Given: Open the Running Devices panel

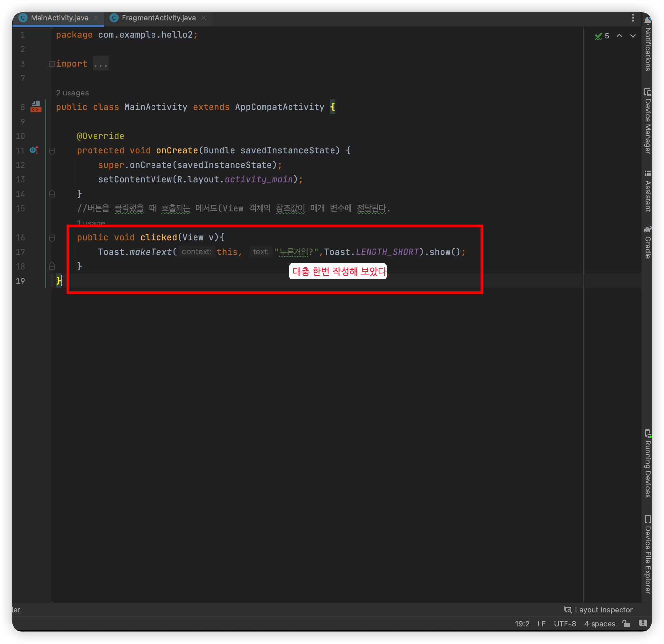Looking at the screenshot, I should coord(648,464).
